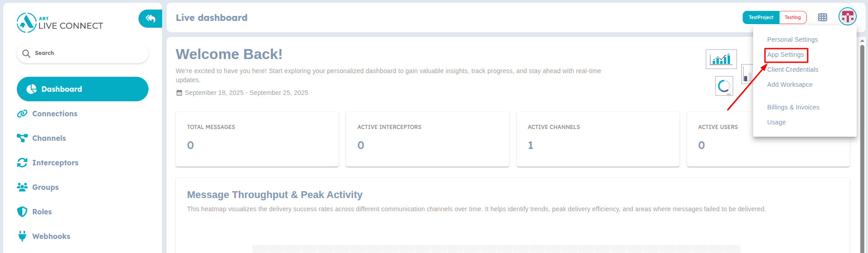Screen dimensions: 868x253
Task: Focus the sidebar Search field
Action: 83,53
